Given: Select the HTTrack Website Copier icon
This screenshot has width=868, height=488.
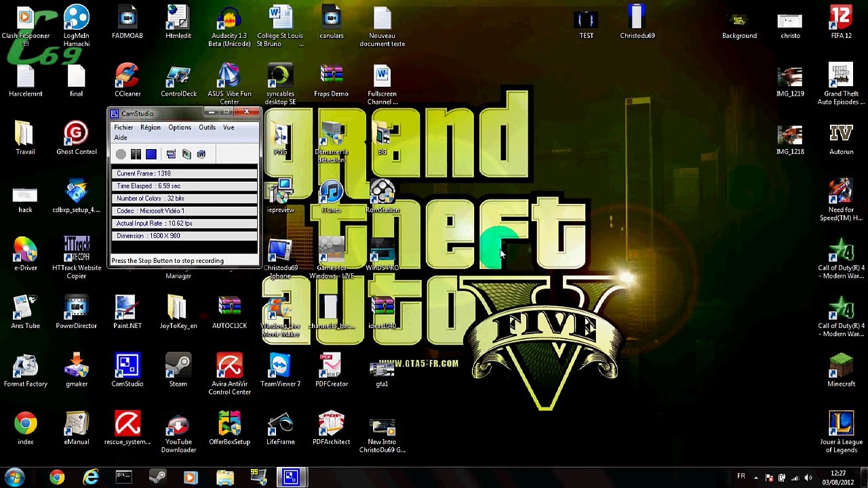Looking at the screenshot, I should click(x=77, y=258).
